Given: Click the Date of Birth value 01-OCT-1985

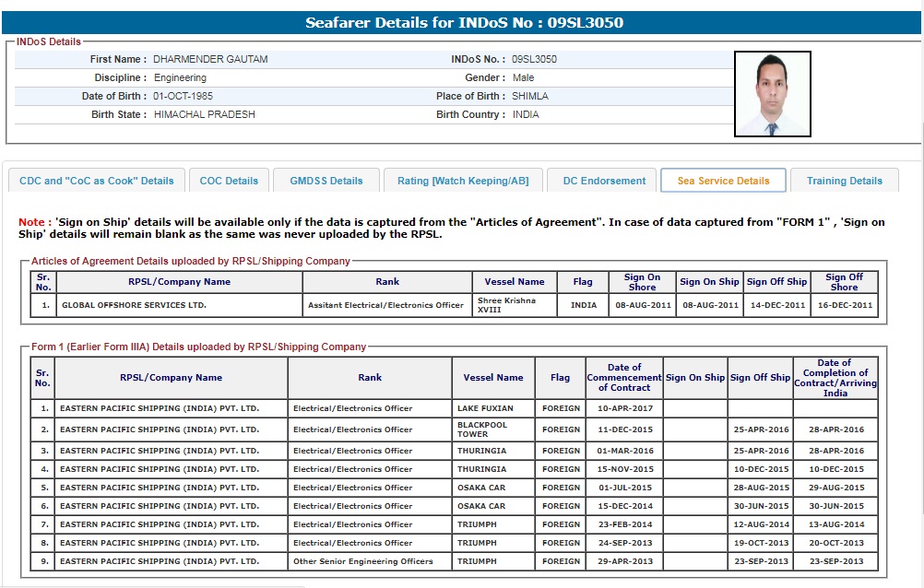Looking at the screenshot, I should (x=187, y=96).
